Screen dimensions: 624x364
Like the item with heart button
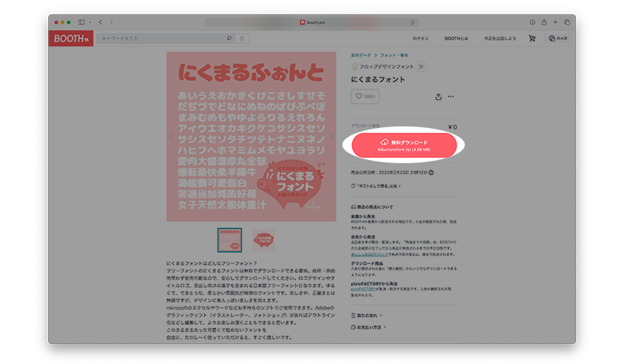click(365, 96)
